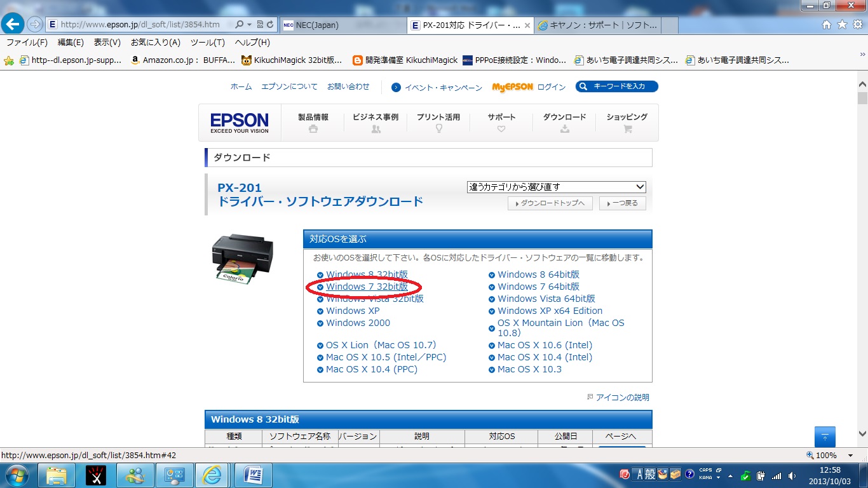This screenshot has height=488, width=868.
Task: Open the ダウンロード navigation item
Action: tap(564, 123)
